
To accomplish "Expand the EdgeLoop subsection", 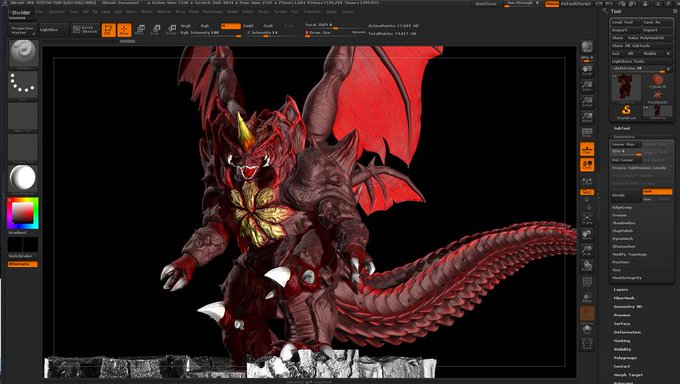I will (x=622, y=207).
